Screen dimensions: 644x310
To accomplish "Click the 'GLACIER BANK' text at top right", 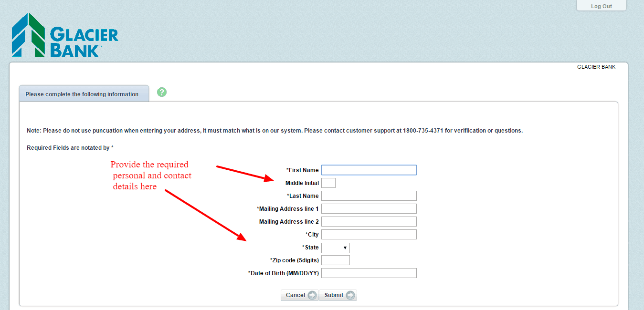I will click(x=596, y=67).
